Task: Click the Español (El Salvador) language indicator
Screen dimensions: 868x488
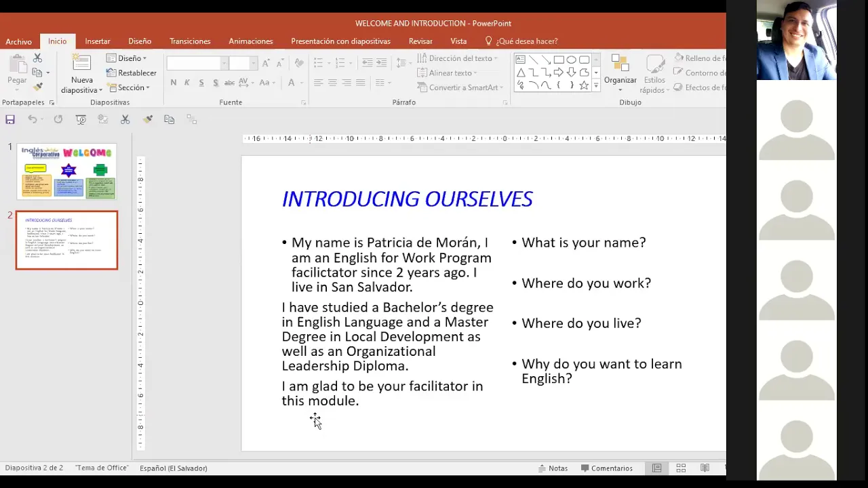Action: click(x=174, y=468)
